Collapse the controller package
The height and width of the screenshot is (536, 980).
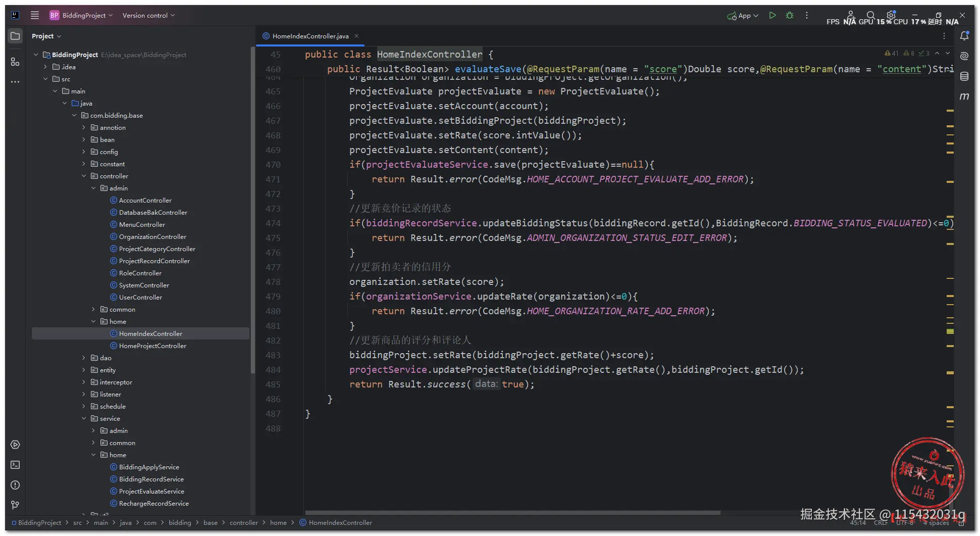point(84,176)
